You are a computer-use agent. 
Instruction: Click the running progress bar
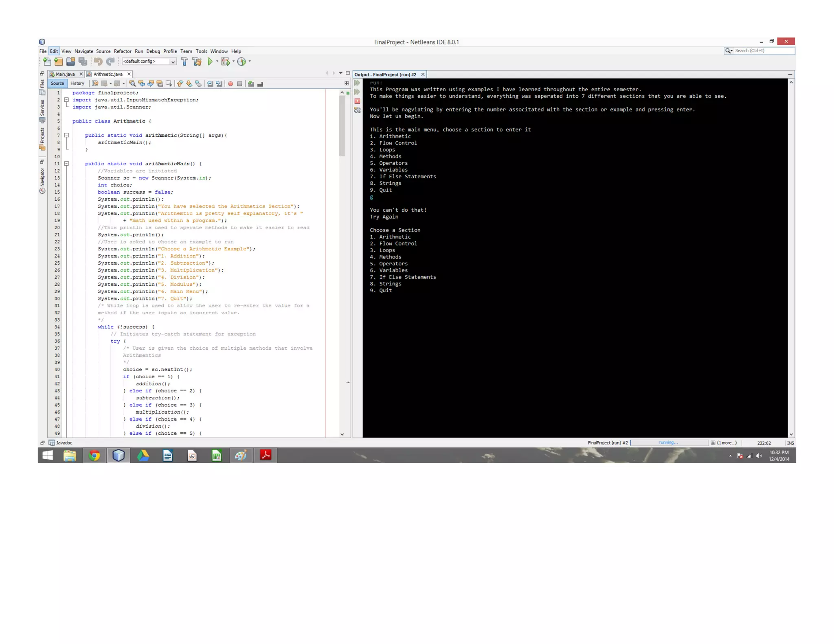[x=669, y=443]
